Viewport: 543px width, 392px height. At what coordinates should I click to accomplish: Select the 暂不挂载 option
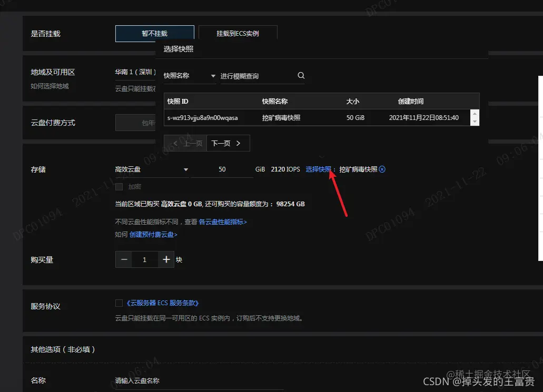click(x=154, y=33)
